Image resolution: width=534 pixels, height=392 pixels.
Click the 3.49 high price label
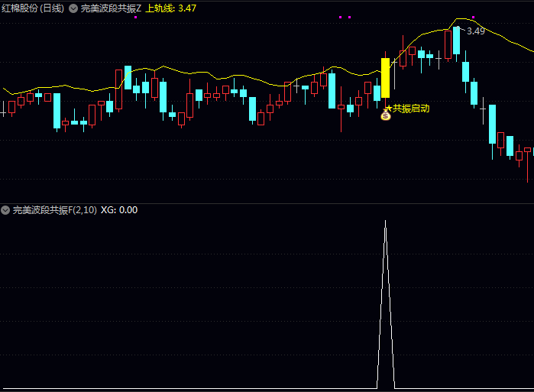point(476,31)
